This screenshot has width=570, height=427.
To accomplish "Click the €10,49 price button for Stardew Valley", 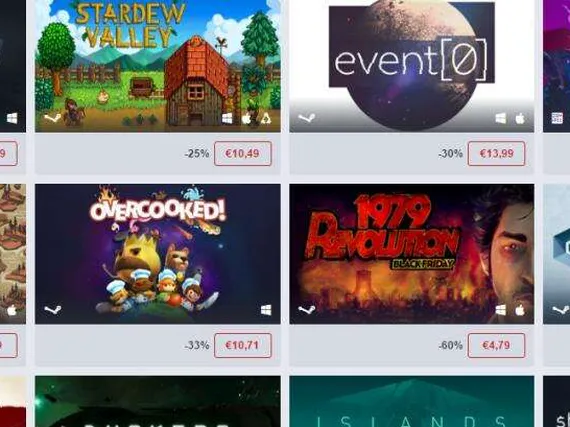I will 243,153.
